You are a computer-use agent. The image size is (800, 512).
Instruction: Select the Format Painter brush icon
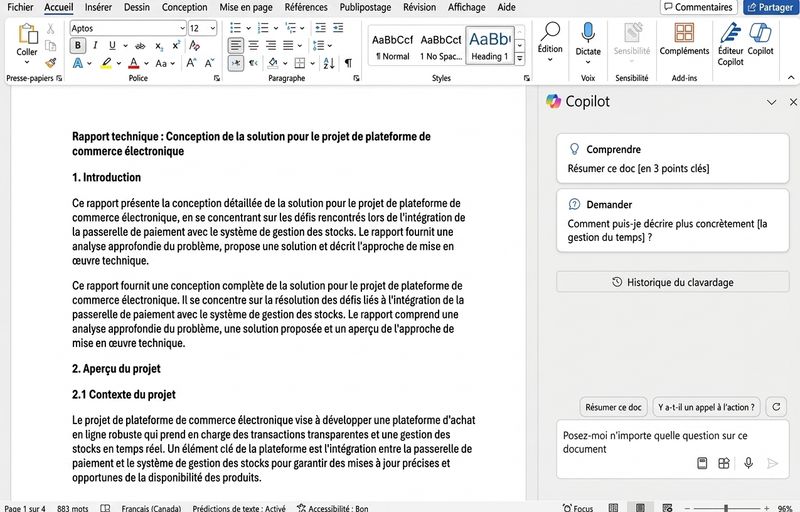click(51, 63)
